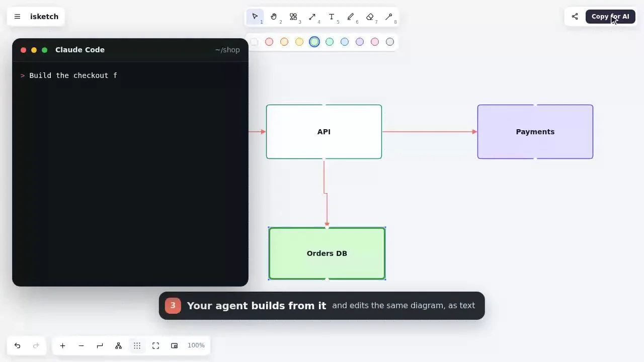Select the Orders DB box
Screen dimensions: 644x362
[x=327, y=253]
